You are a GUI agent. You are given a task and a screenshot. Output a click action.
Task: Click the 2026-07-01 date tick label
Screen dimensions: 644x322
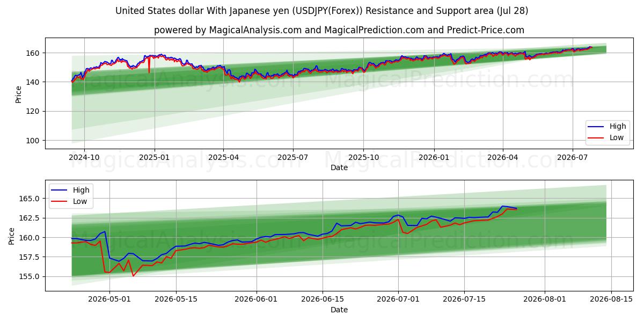tap(398, 299)
